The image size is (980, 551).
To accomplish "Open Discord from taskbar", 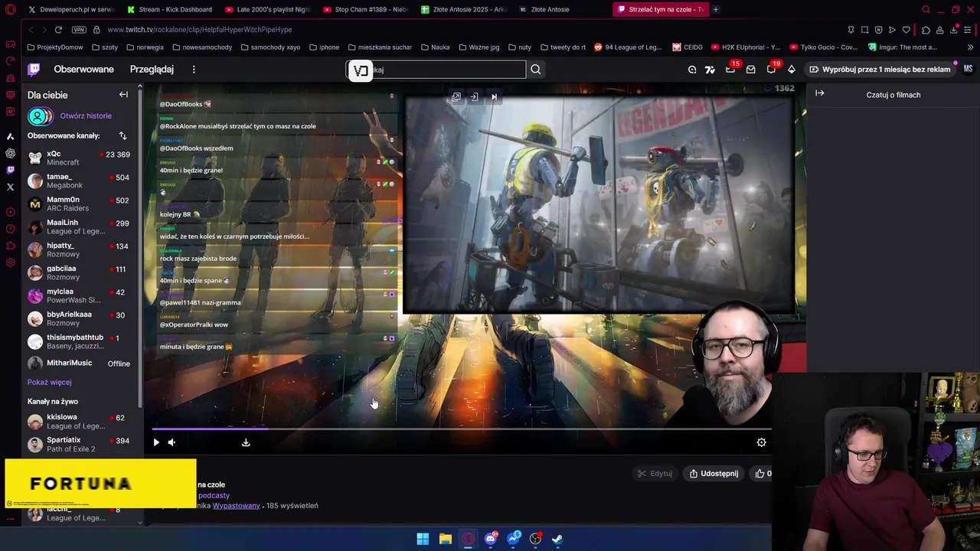I will 491,539.
